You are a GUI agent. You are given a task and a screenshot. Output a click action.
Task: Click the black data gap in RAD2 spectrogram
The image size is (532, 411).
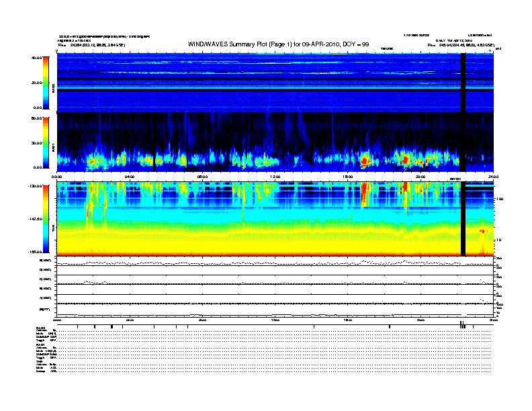point(463,83)
